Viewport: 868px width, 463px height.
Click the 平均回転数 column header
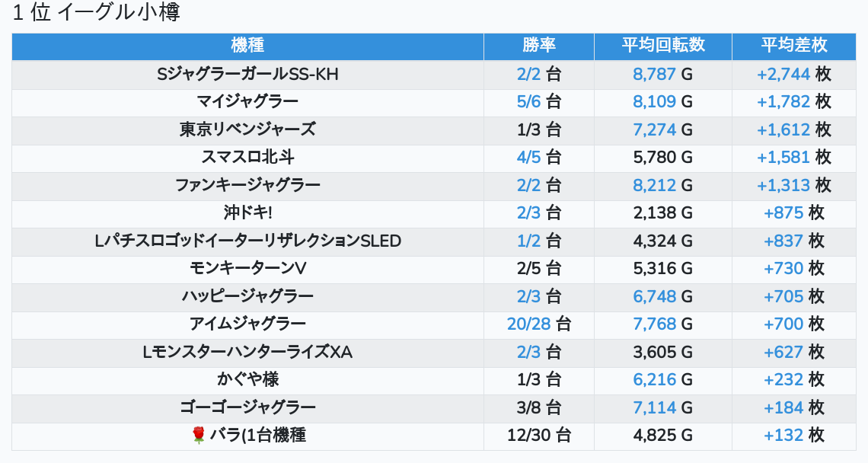(x=663, y=46)
